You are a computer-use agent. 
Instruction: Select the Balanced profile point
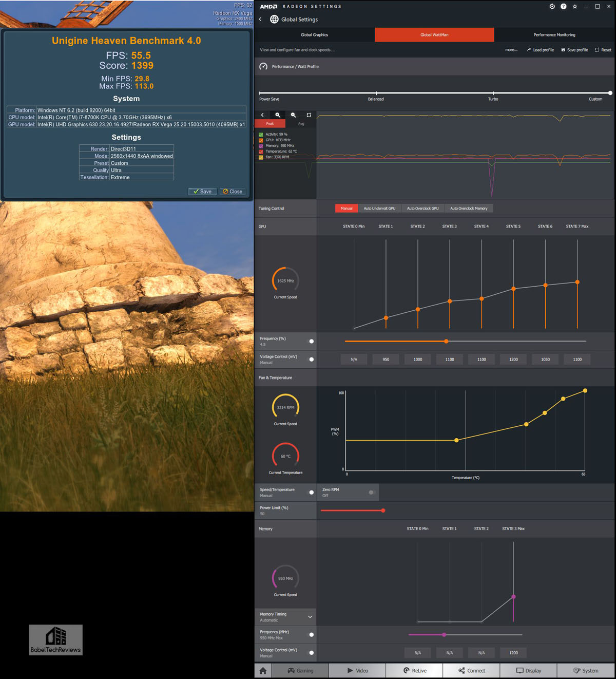tap(376, 93)
